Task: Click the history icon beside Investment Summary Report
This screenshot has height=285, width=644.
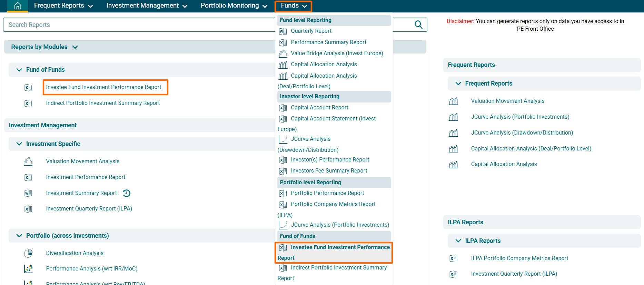Action: point(127,193)
